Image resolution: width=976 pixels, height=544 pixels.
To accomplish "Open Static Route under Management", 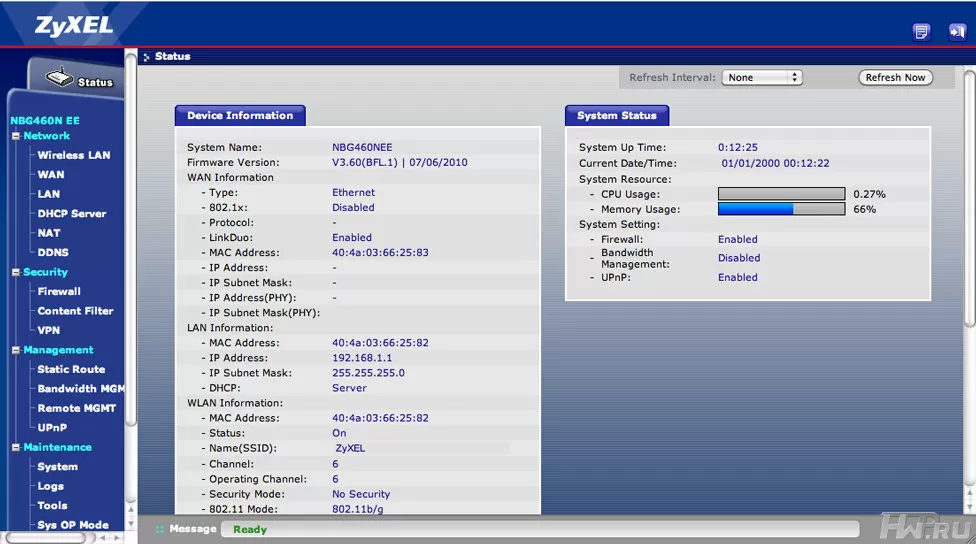I will (x=71, y=369).
